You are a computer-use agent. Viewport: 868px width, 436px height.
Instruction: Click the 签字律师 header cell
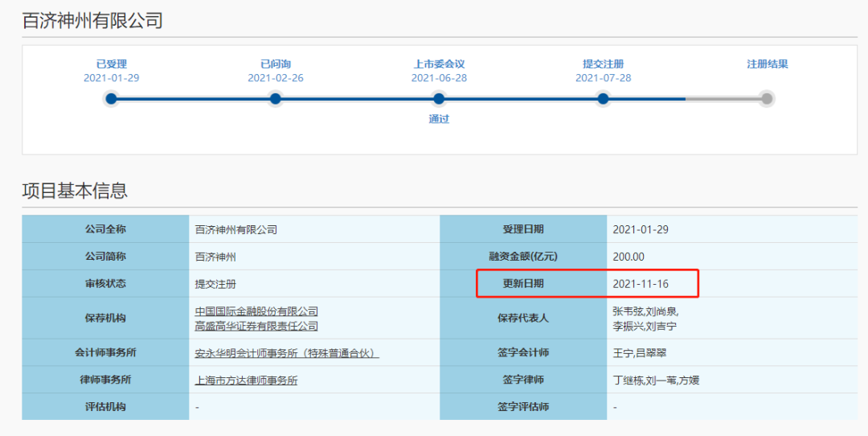coord(523,380)
